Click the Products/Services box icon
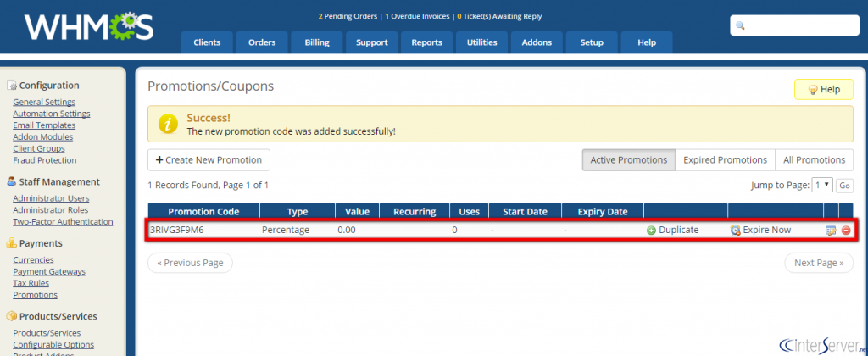Viewport: 868px width, 356px height. click(x=12, y=316)
